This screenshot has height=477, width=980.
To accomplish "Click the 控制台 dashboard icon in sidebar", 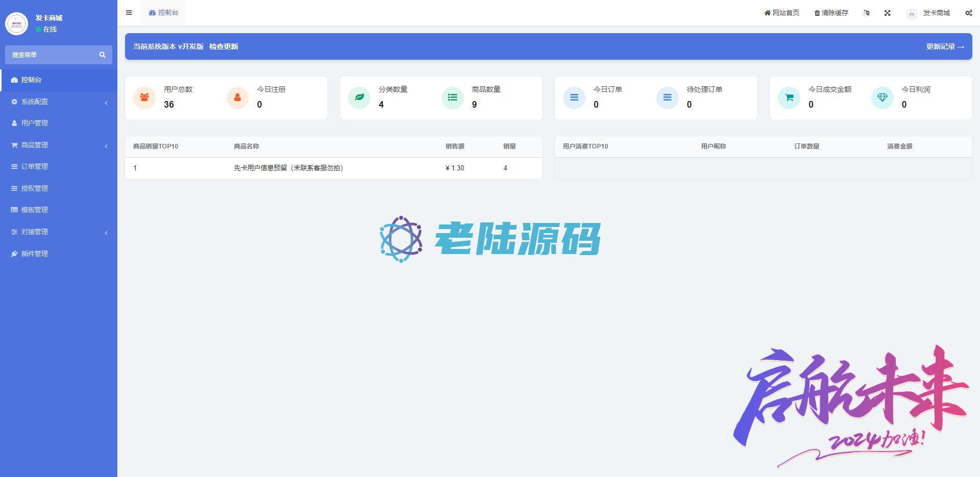I will coord(14,80).
